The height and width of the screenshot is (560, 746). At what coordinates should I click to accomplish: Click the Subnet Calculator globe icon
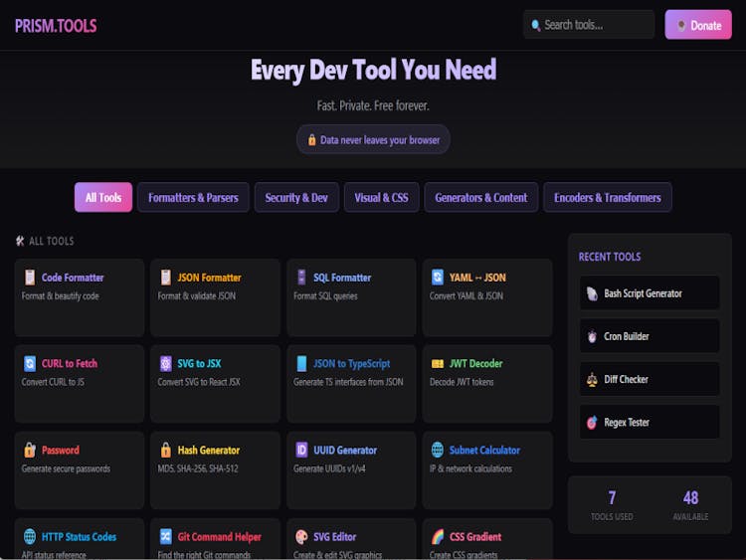[x=438, y=450]
